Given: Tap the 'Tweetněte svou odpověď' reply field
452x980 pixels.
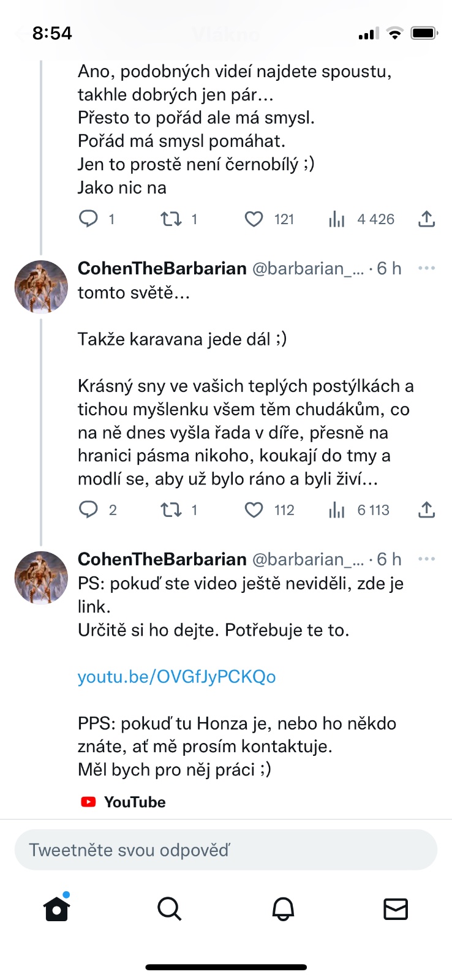Looking at the screenshot, I should (226, 850).
